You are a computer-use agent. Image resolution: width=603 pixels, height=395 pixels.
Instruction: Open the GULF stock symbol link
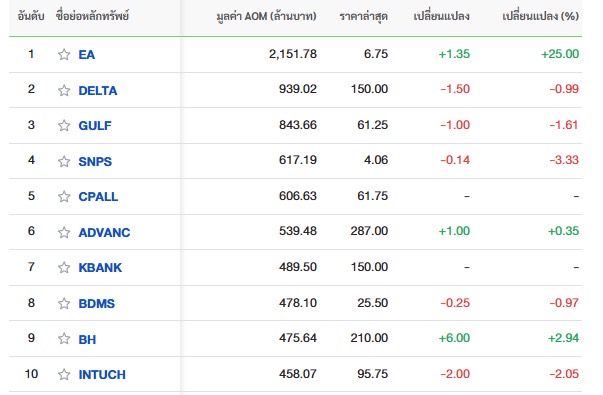pos(95,126)
